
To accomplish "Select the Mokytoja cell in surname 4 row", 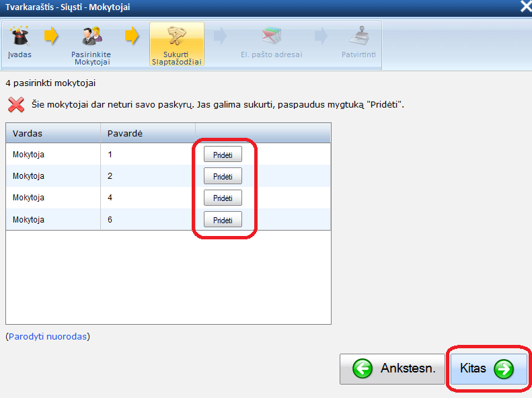I will click(x=53, y=198).
